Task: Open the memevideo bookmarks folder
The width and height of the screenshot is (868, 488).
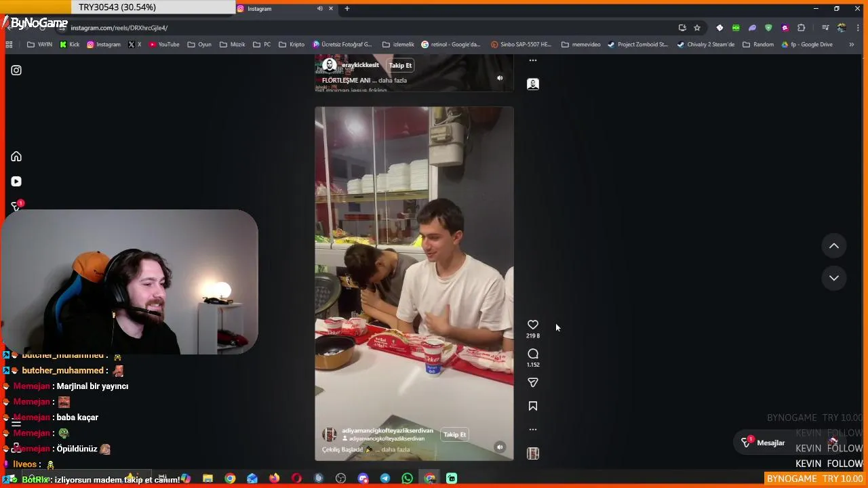Action: (581, 45)
